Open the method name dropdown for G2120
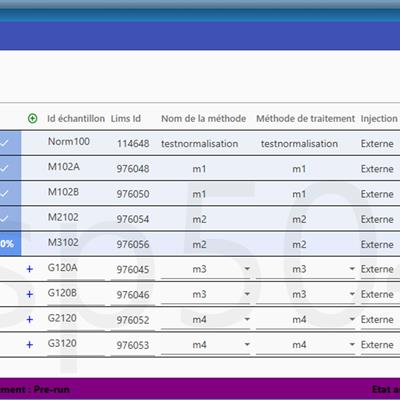 [247, 320]
